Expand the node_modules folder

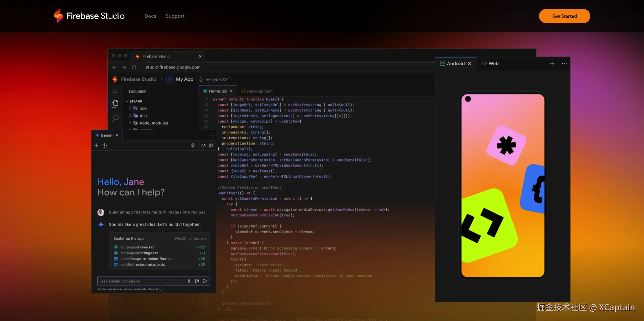tap(130, 123)
